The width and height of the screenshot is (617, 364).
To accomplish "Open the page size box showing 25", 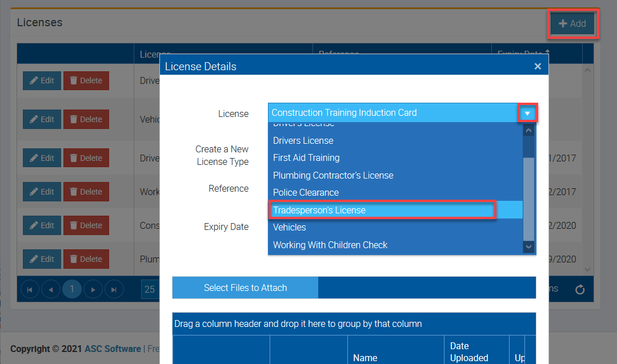I will point(149,290).
